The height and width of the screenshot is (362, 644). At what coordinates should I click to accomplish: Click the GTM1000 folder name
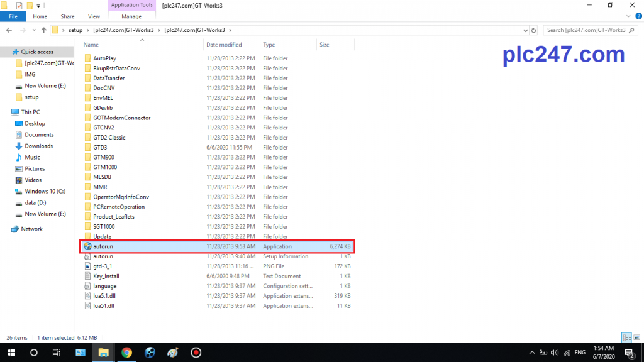click(105, 167)
